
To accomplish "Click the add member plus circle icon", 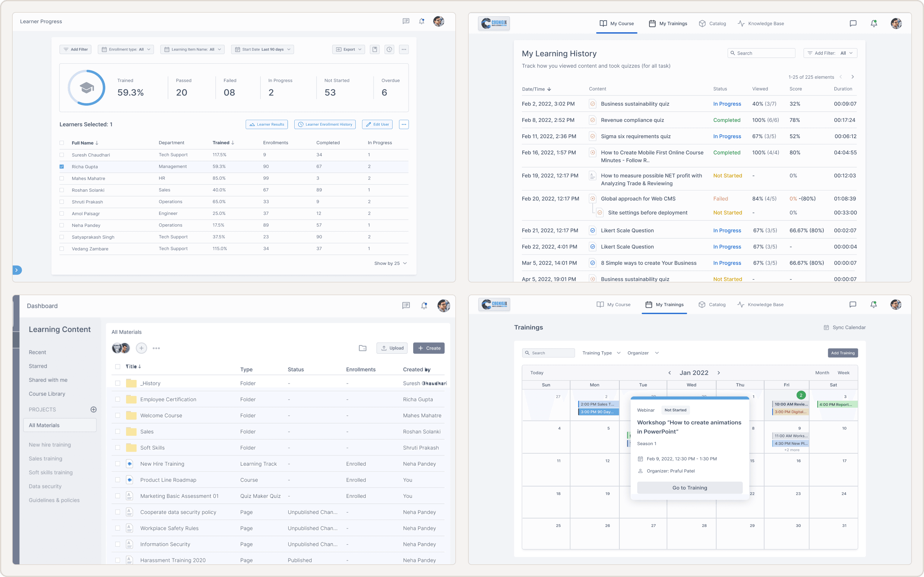I will (x=141, y=348).
